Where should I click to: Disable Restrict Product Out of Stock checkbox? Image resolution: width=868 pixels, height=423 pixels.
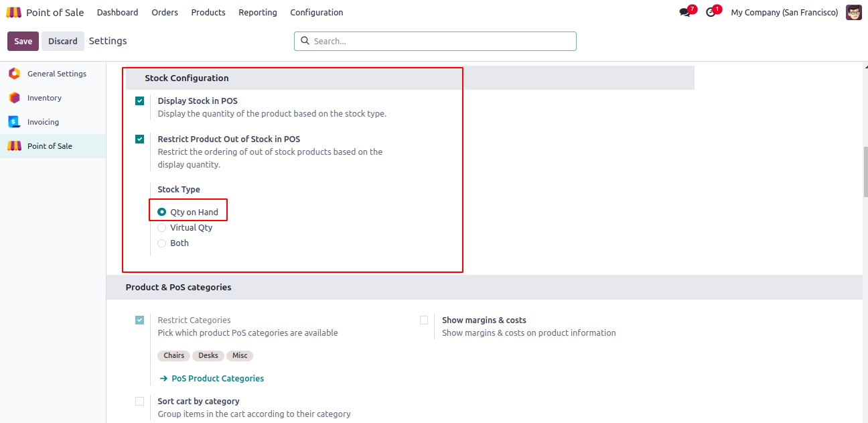point(139,139)
